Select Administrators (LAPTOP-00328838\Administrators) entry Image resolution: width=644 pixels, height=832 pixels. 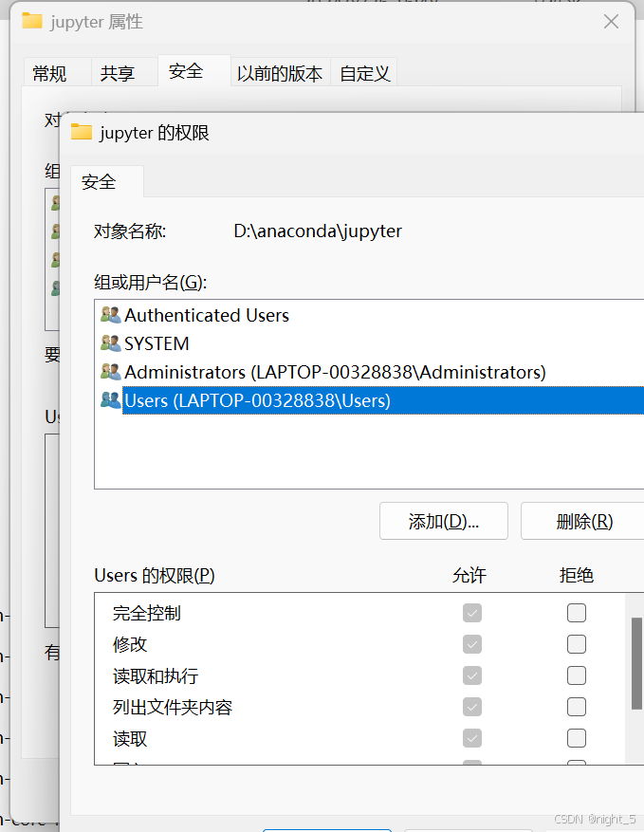point(335,373)
